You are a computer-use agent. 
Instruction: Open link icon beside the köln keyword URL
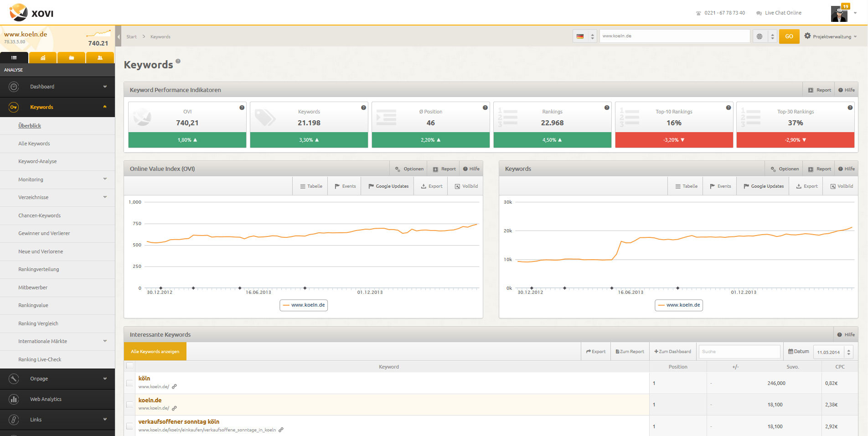point(174,387)
